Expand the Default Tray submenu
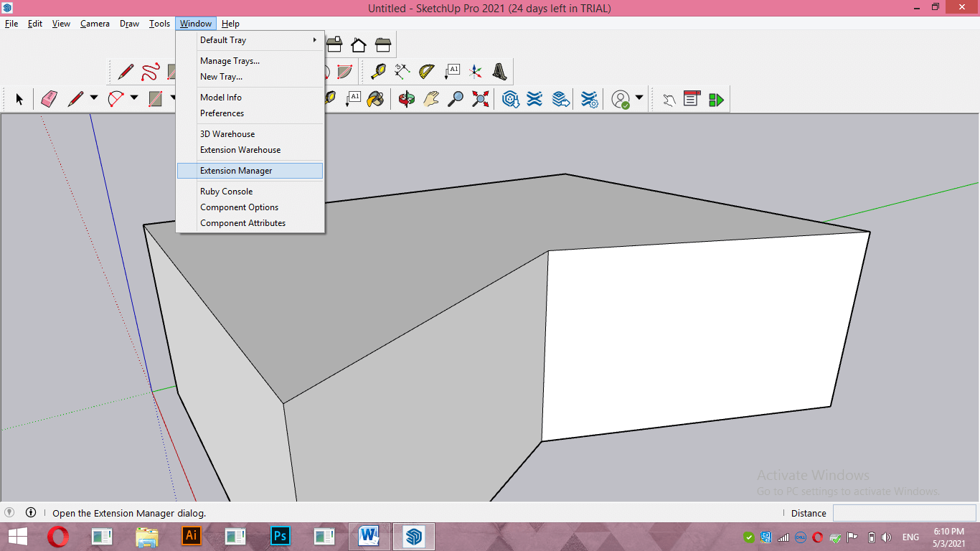 (x=250, y=40)
